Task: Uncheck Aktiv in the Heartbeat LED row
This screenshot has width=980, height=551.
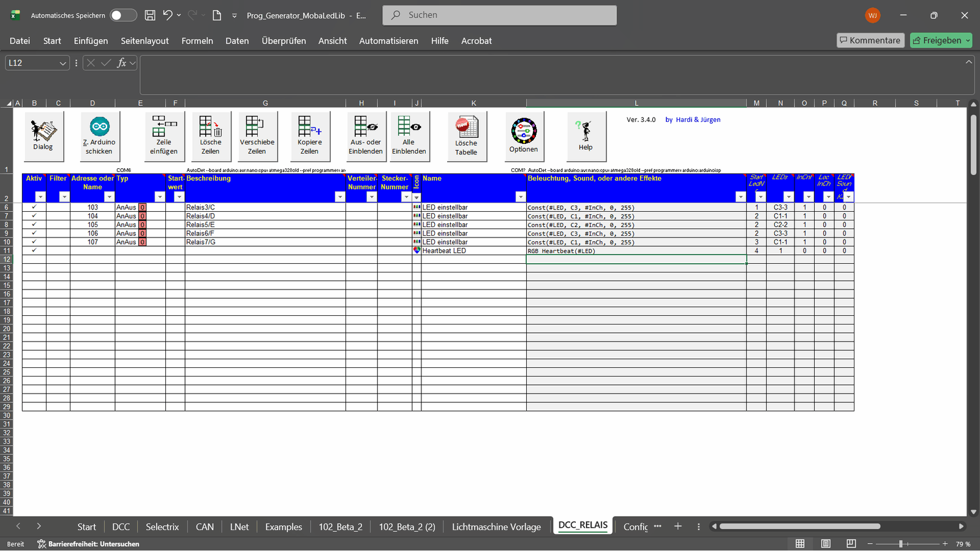Action: [34, 250]
